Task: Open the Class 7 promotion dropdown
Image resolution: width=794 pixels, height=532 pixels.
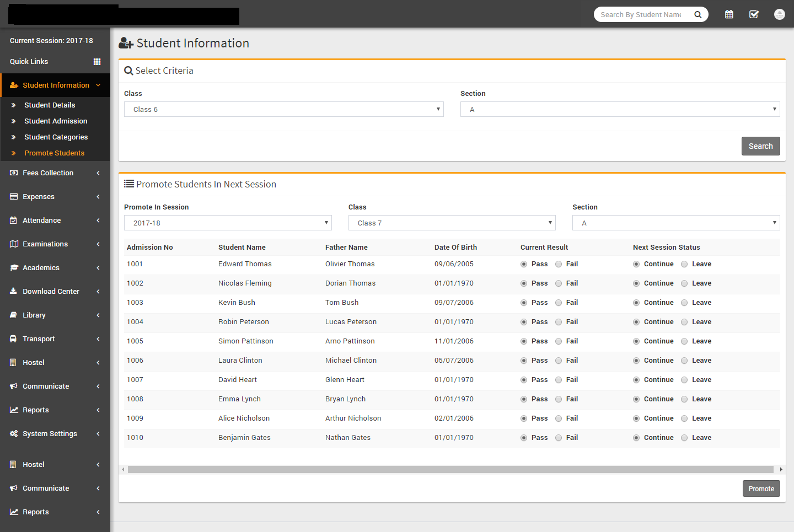Action: (452, 223)
